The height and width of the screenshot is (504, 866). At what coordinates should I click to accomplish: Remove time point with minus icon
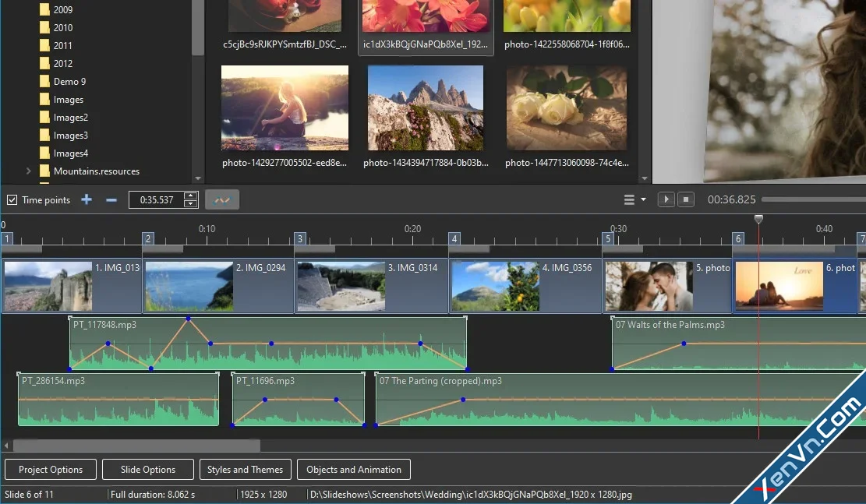(x=111, y=200)
